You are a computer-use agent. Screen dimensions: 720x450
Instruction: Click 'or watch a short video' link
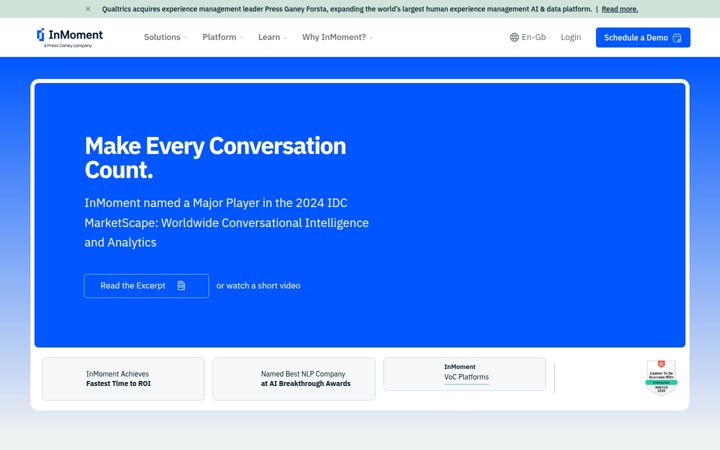[258, 286]
